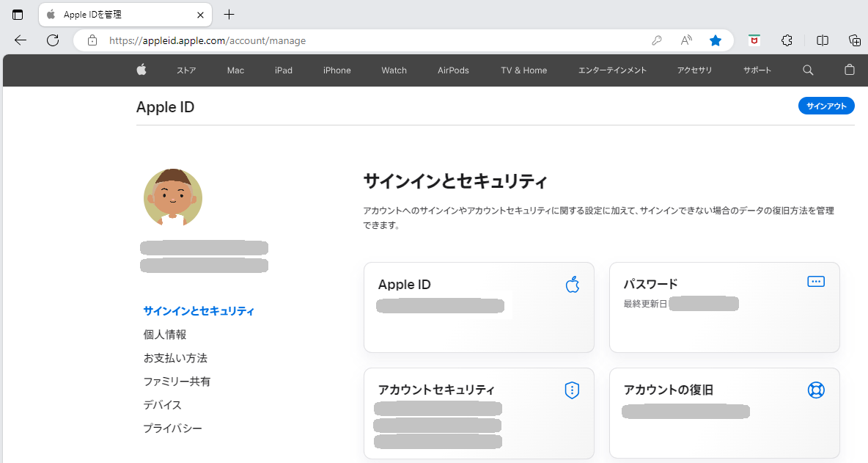Open a new browser tab with the plus button
This screenshot has height=463, width=868.
229,15
